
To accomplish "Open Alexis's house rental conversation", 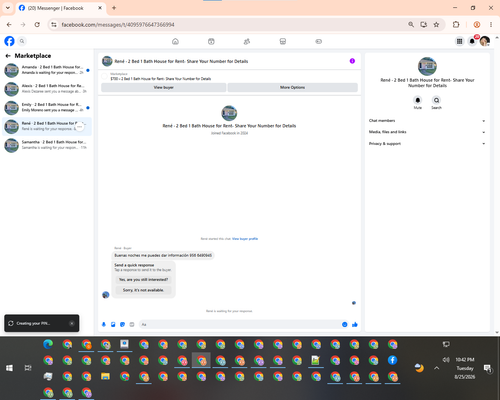I will click(47, 89).
